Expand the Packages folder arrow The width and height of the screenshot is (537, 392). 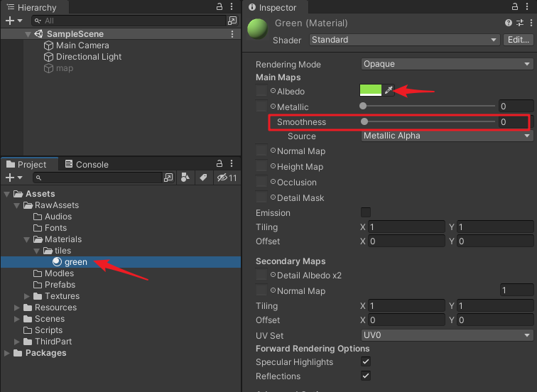(x=6, y=353)
